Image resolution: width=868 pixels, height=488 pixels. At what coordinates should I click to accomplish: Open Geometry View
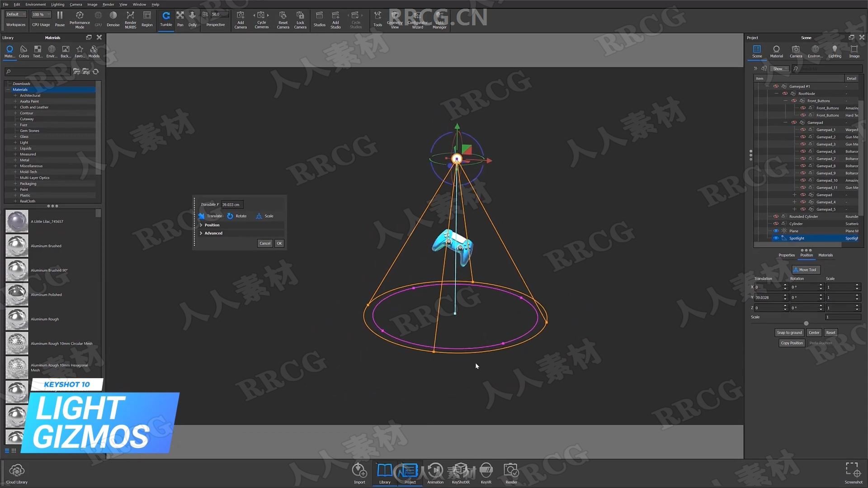395,20
